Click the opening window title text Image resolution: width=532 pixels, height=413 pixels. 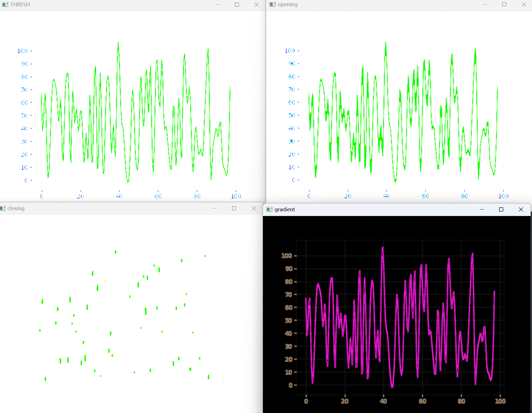click(287, 4)
